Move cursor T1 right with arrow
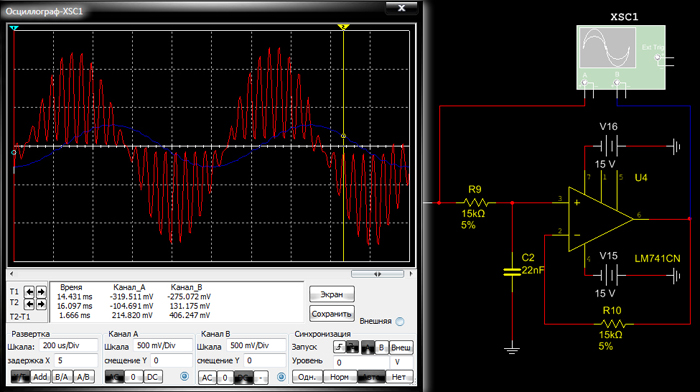This screenshot has height=392, width=700. click(41, 292)
